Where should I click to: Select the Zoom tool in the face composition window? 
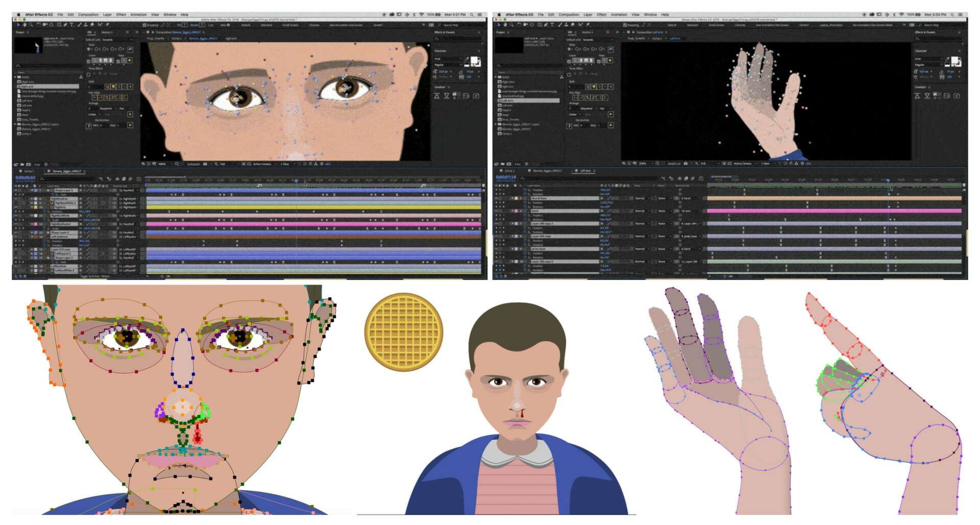click(x=31, y=25)
